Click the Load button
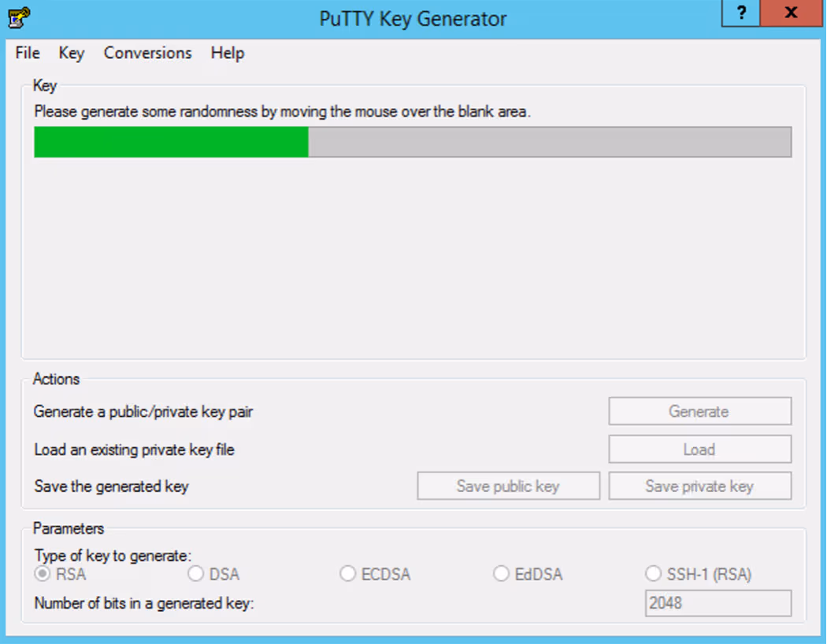The image size is (827, 644). [700, 449]
